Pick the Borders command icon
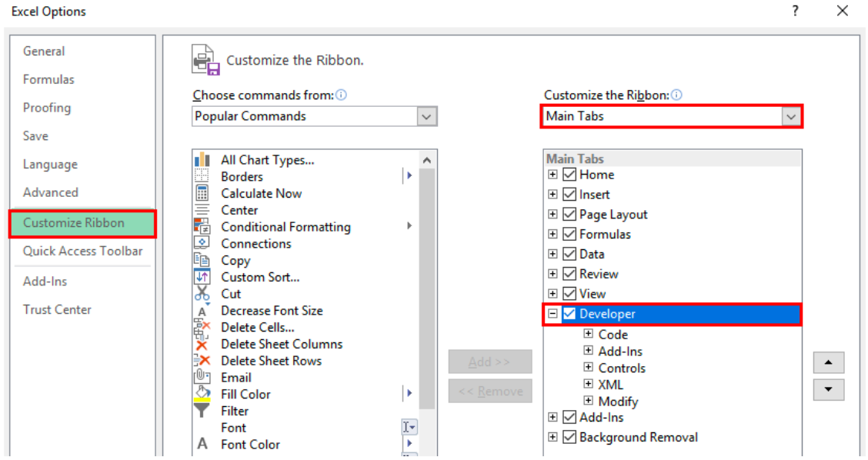 202,177
